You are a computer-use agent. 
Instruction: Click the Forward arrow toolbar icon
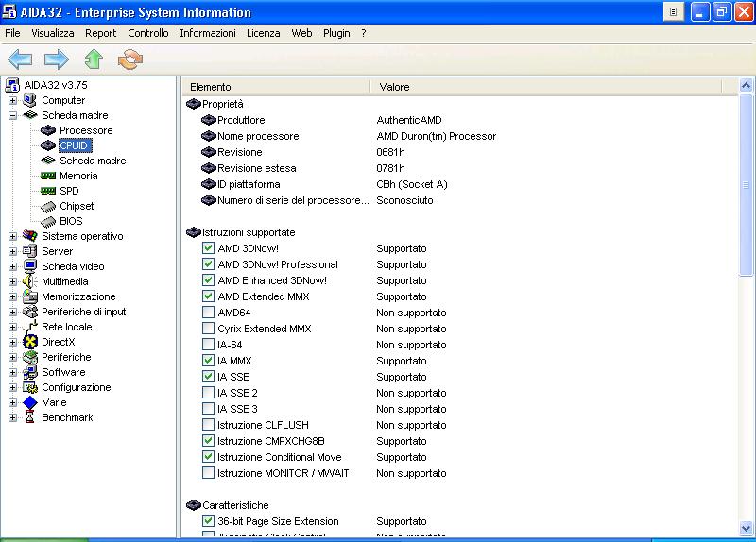click(57, 59)
